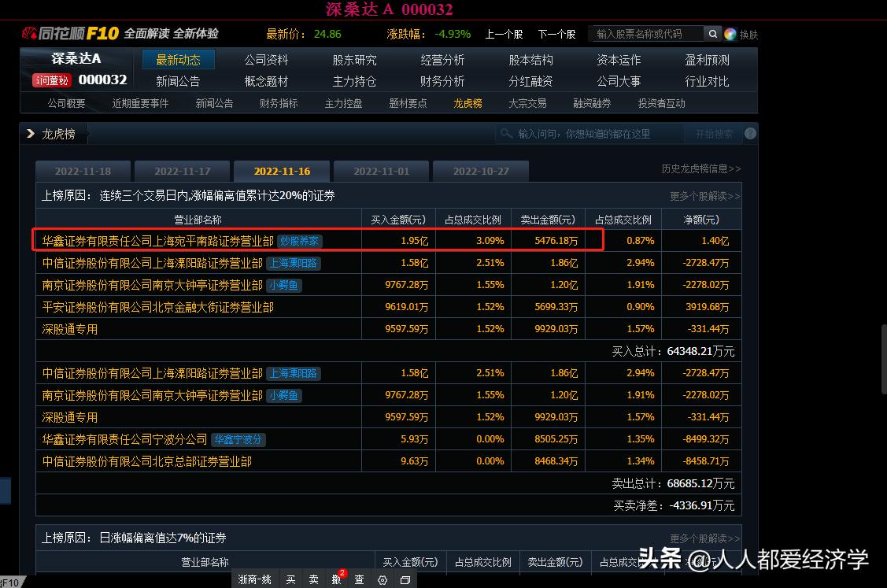
Task: Click the skin-change globe icon
Action: (x=730, y=34)
